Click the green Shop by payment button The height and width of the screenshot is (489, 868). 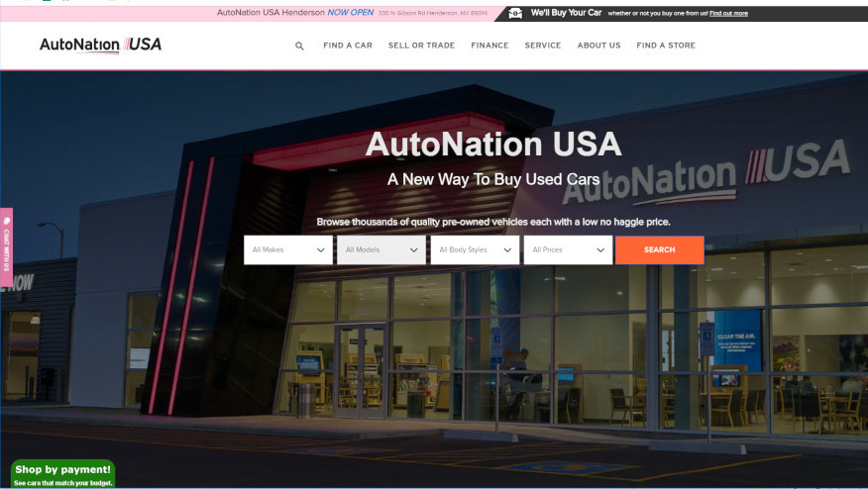coord(63,474)
